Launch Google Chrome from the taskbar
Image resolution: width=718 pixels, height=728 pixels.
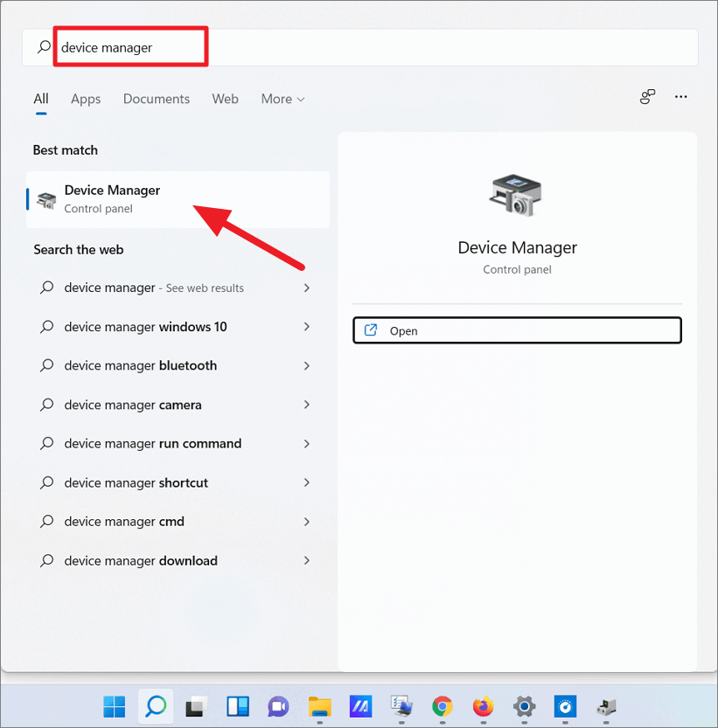pos(442,707)
